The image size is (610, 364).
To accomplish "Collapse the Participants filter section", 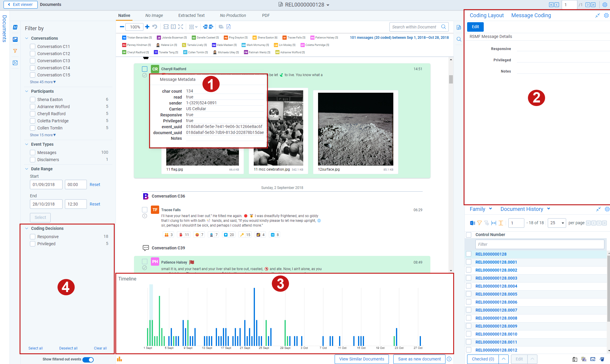I will (27, 91).
